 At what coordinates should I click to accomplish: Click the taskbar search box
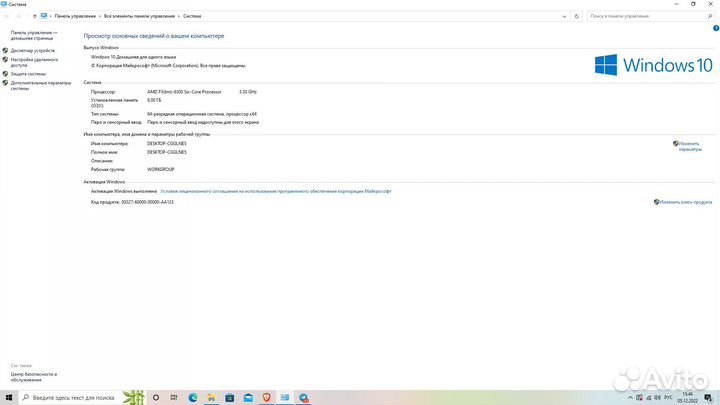(81, 397)
